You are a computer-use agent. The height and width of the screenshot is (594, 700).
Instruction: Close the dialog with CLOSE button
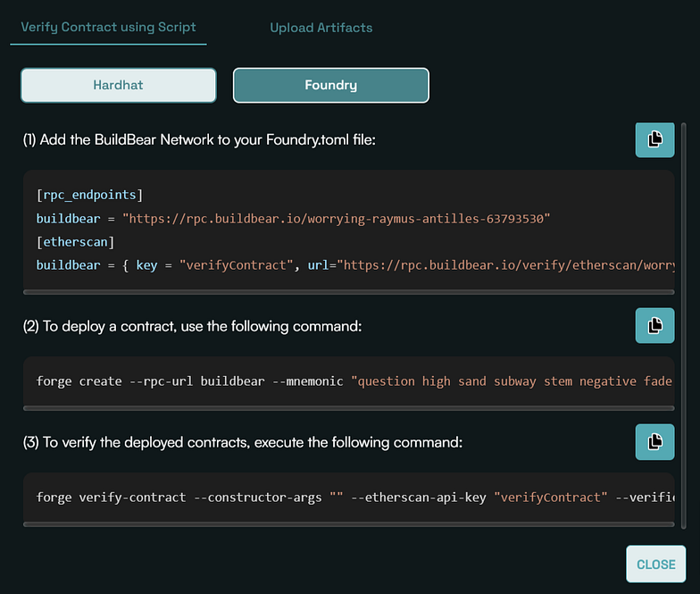(655, 565)
